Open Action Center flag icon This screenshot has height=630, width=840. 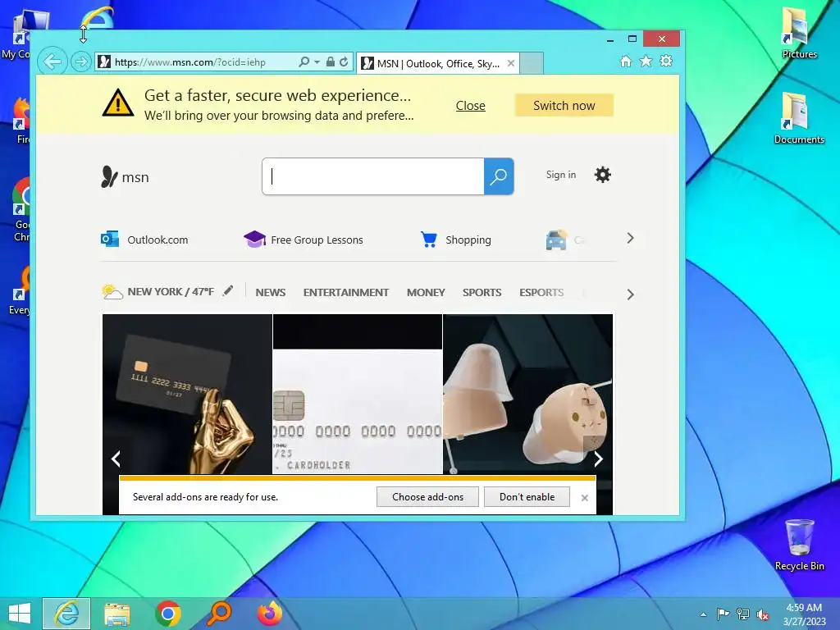[723, 614]
